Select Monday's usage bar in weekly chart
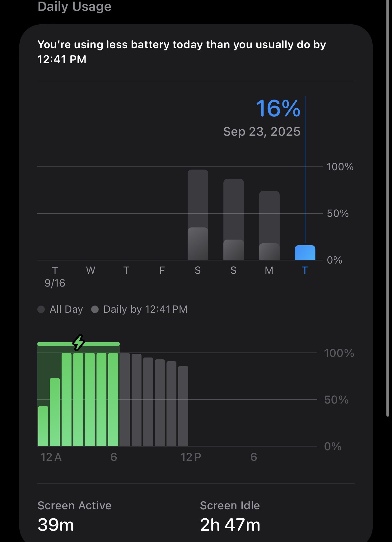Viewport: 392px width, 542px height. point(269,226)
